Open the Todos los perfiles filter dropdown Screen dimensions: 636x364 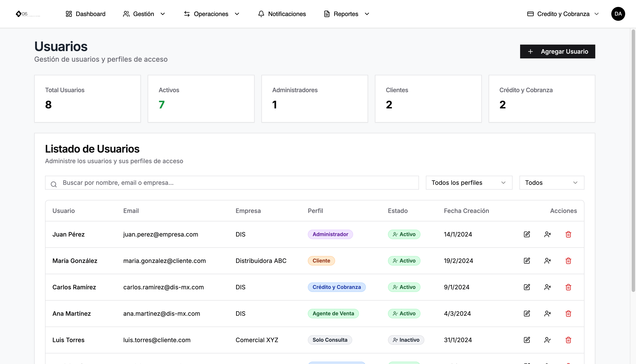tap(469, 182)
